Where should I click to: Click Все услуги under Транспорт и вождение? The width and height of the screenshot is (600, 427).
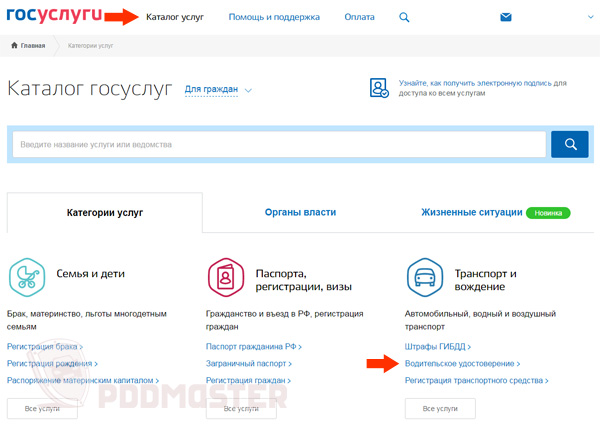pos(440,409)
